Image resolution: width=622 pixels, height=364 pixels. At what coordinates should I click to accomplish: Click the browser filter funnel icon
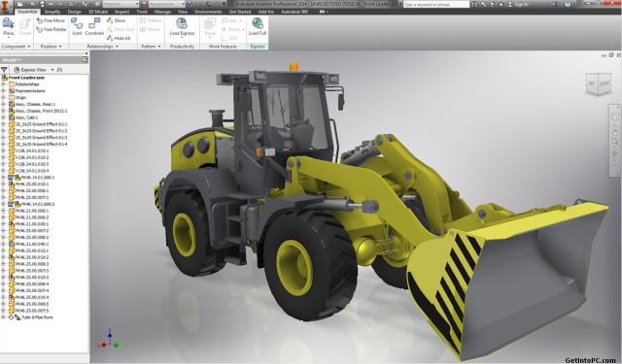4,70
